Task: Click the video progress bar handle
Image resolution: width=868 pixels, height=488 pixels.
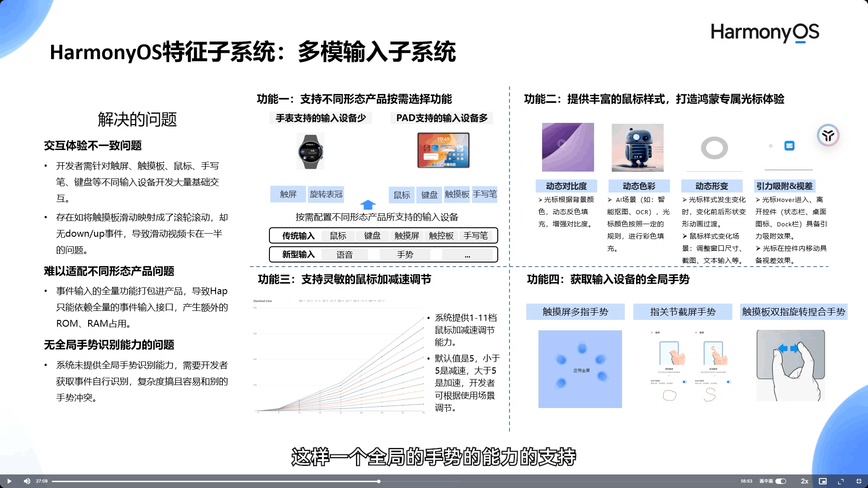Action: [379, 481]
